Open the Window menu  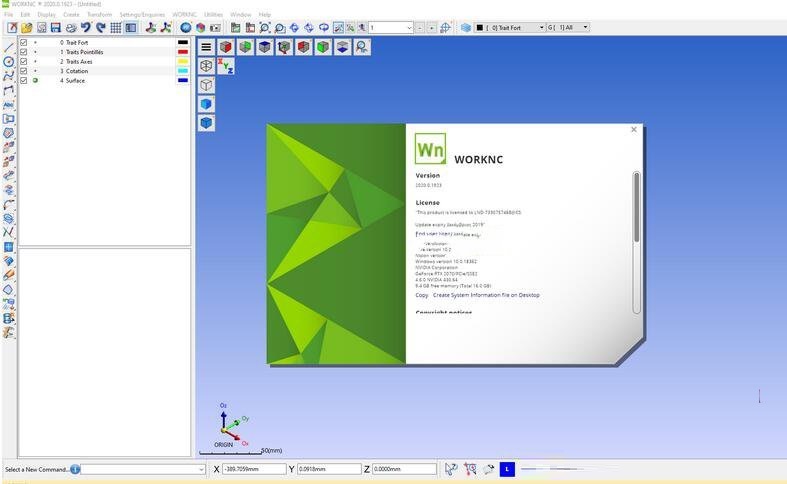[x=240, y=15]
